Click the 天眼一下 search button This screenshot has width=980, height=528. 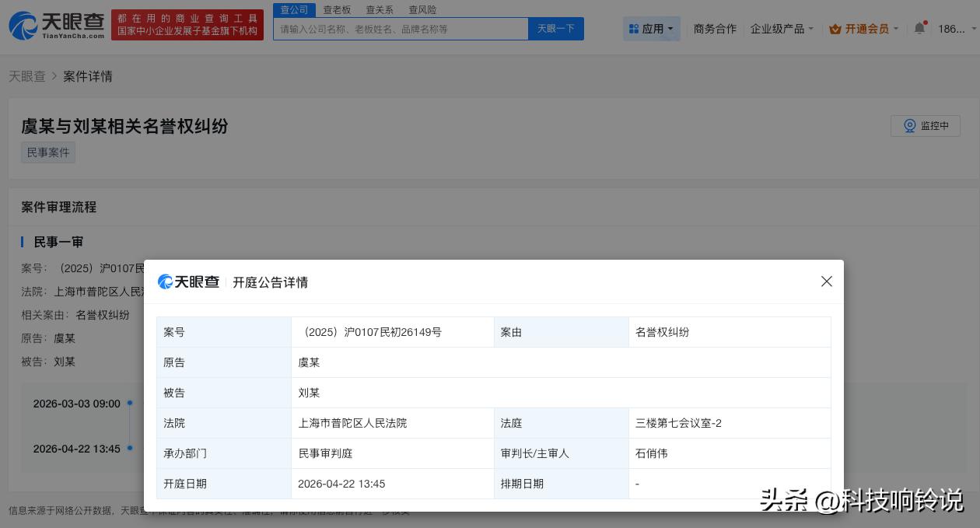coord(555,28)
